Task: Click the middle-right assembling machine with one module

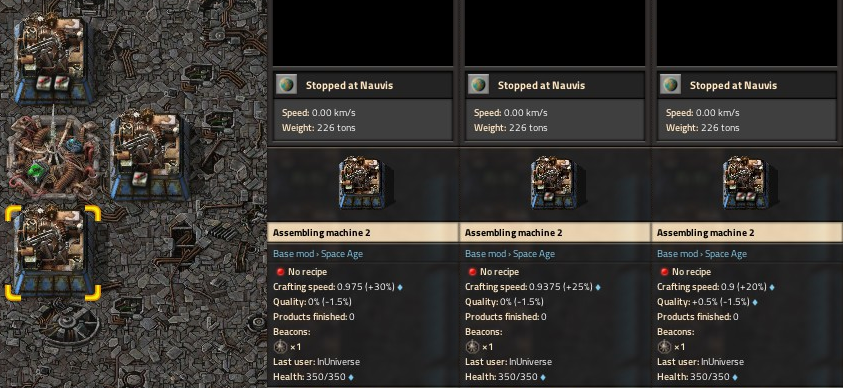Action: (149, 156)
